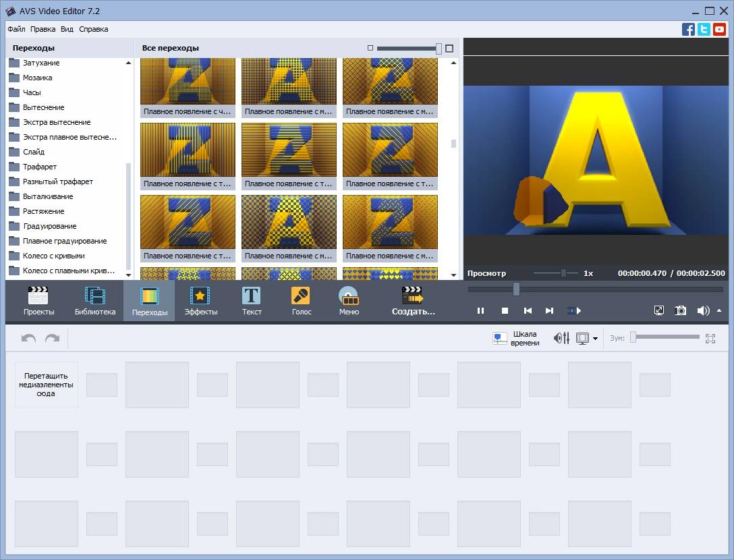
Task: Open the Справка menu
Action: pos(94,29)
